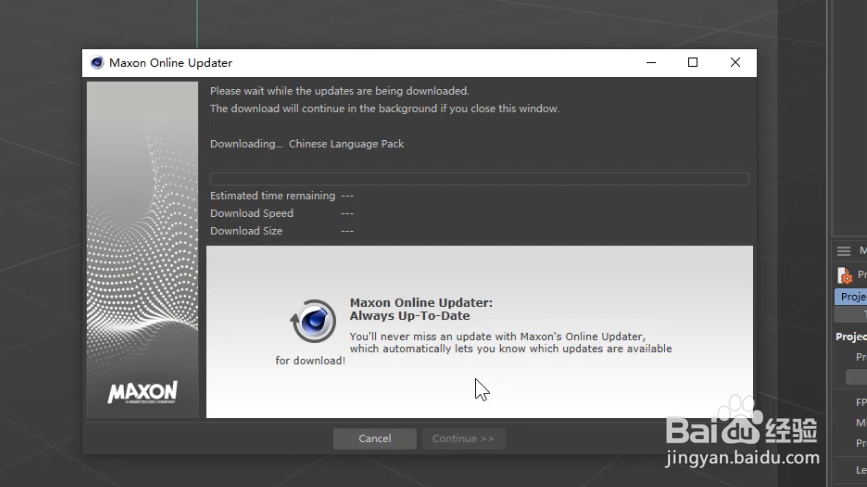Click the disabled Continue >> button
This screenshot has height=487, width=867.
pos(463,438)
